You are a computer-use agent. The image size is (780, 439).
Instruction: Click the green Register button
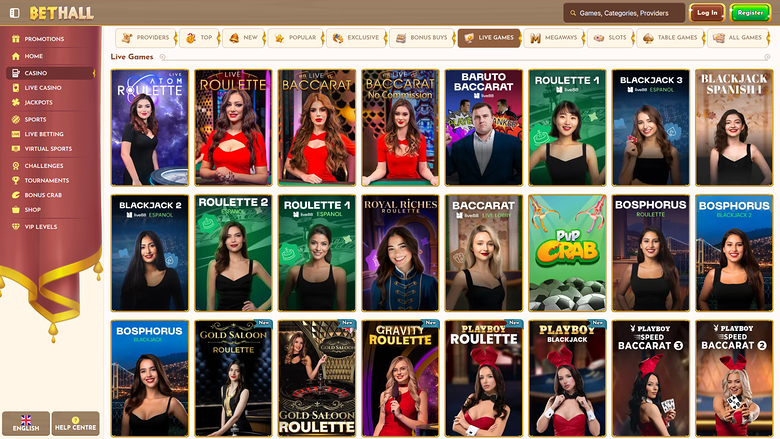(750, 13)
